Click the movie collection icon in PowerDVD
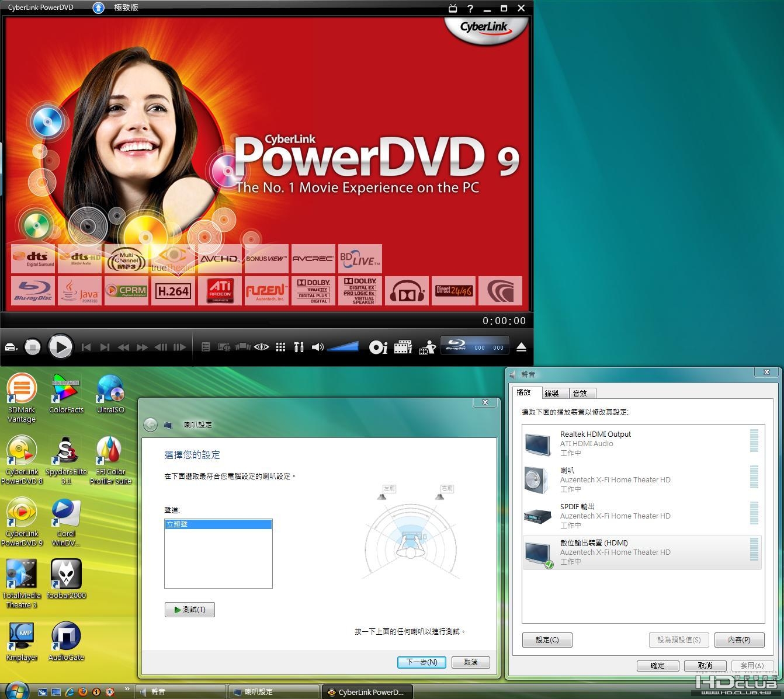The image size is (784, 699). [242, 347]
